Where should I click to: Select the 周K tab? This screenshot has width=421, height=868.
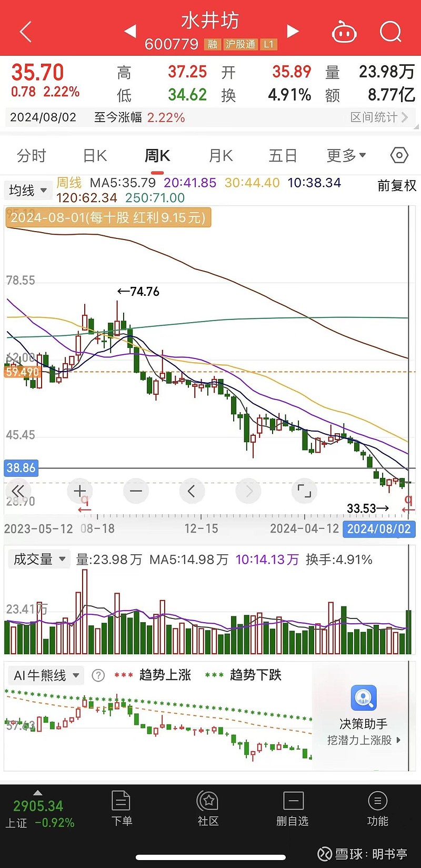157,155
